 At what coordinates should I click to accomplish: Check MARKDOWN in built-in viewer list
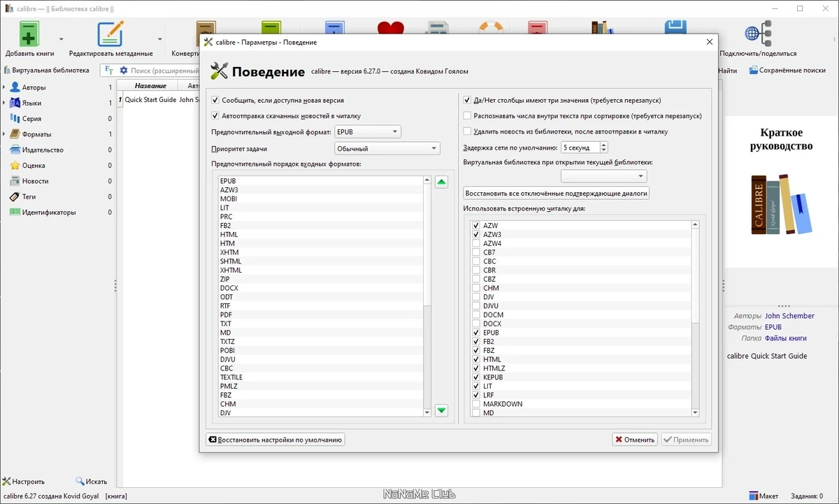click(x=476, y=404)
